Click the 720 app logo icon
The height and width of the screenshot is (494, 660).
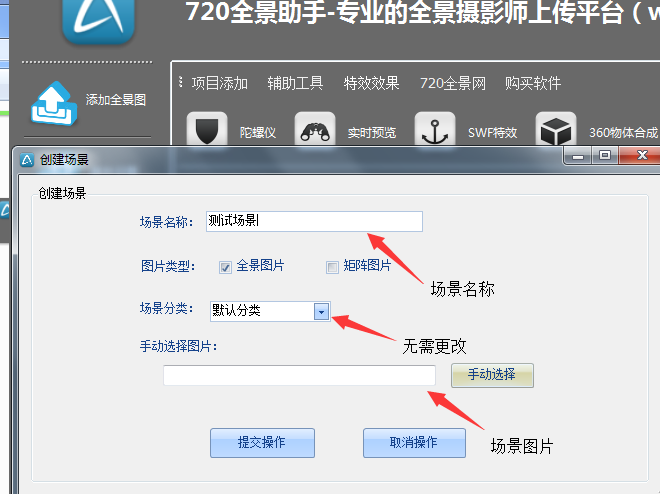(98, 20)
